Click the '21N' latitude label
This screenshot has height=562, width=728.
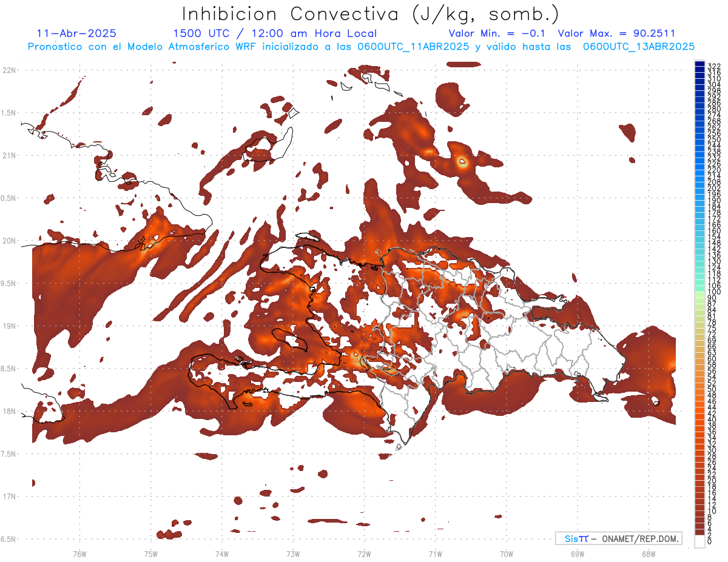(x=9, y=155)
